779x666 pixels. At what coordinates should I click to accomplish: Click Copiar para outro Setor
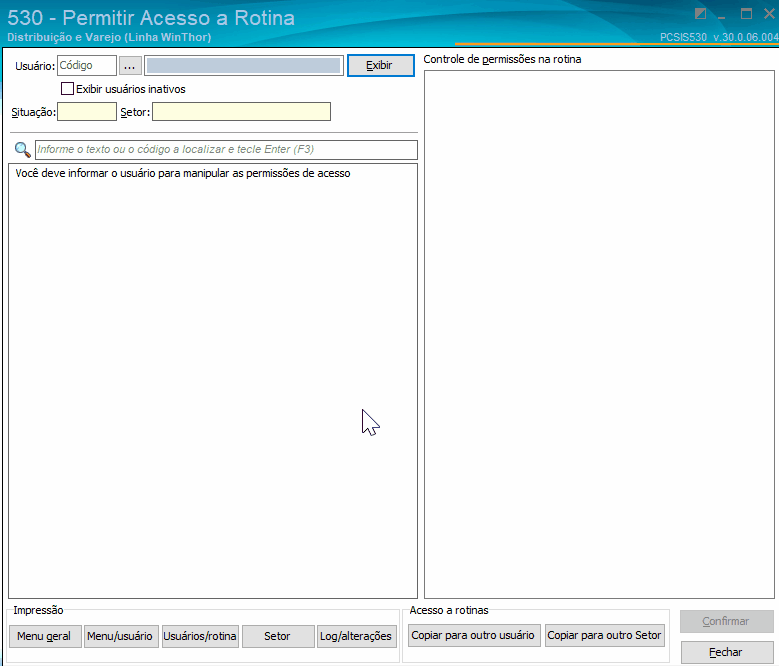[605, 636]
